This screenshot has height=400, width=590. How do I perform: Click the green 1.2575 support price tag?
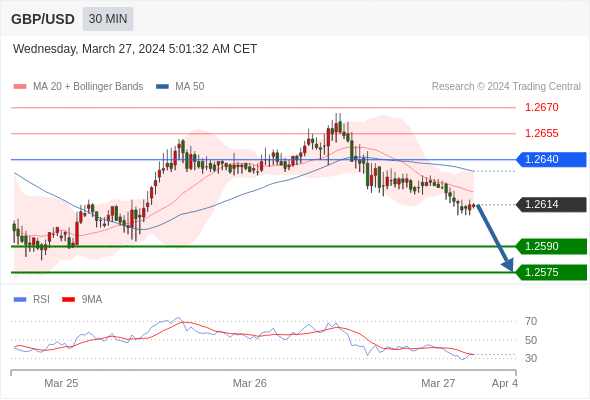[x=551, y=272]
